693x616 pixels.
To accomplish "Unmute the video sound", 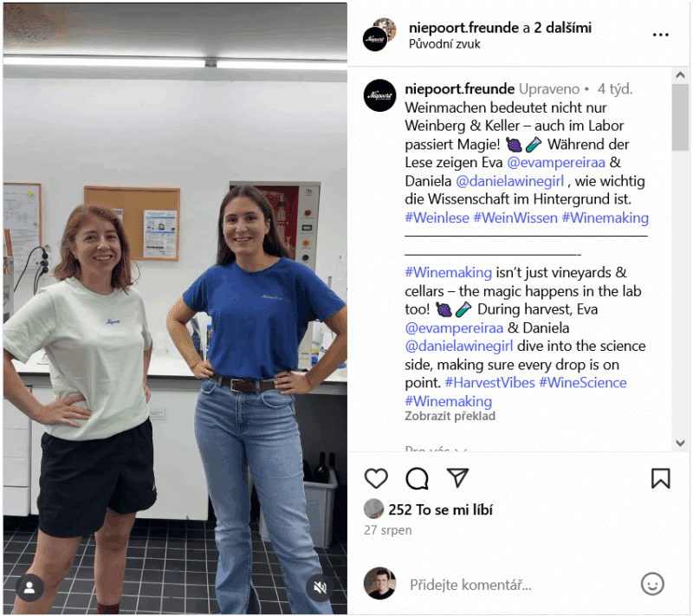I will coord(320,587).
